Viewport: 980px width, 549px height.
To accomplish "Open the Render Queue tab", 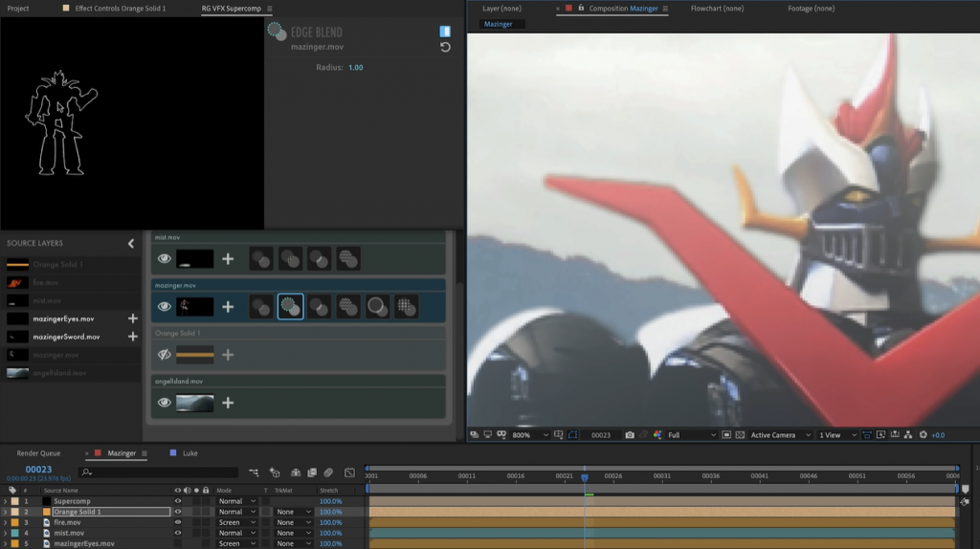I will click(x=38, y=453).
